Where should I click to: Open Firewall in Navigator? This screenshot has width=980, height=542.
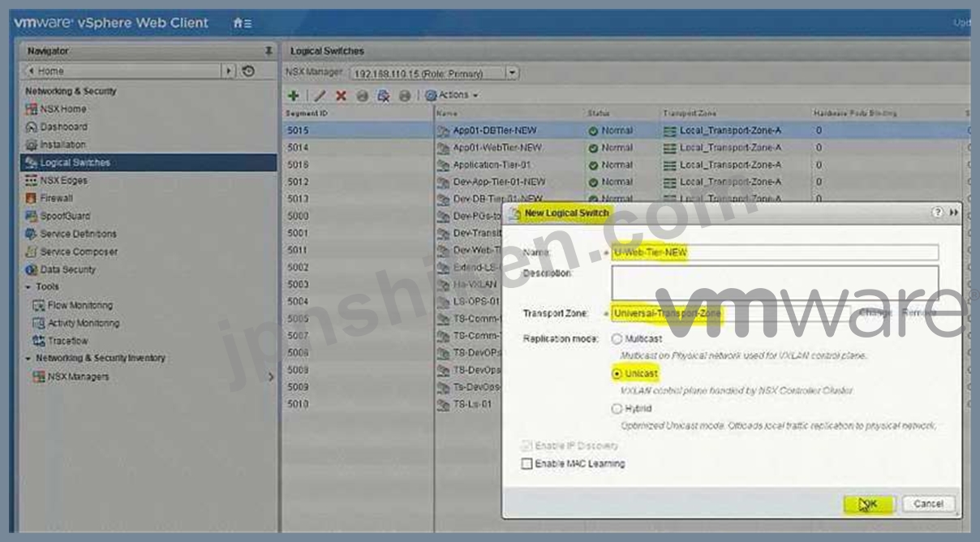(x=56, y=198)
